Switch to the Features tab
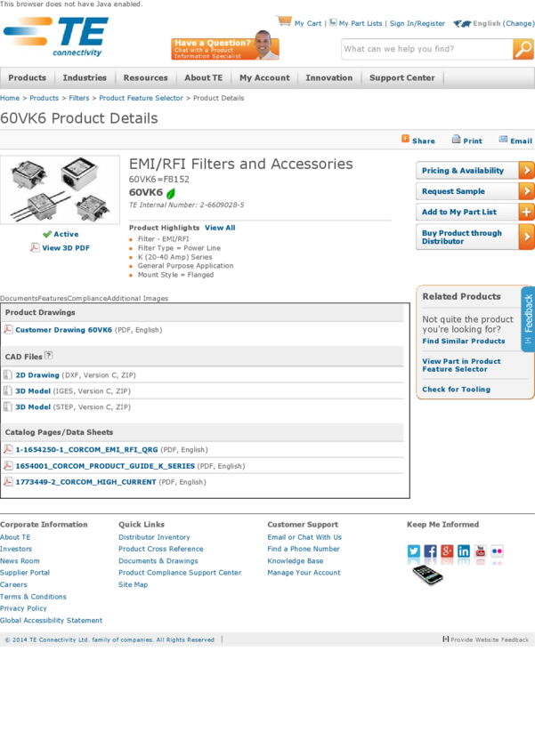Image resolution: width=535 pixels, height=756 pixels. point(53,299)
